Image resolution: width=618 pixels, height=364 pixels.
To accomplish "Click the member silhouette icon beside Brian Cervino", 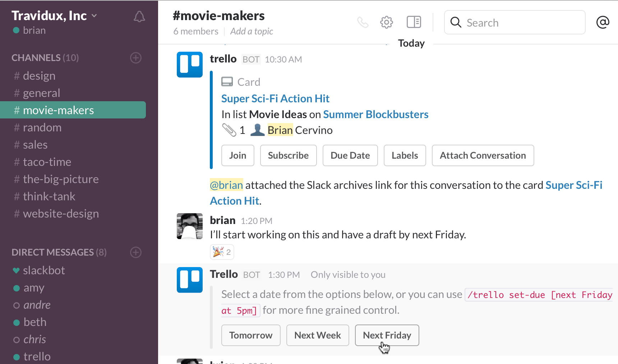I will [257, 130].
